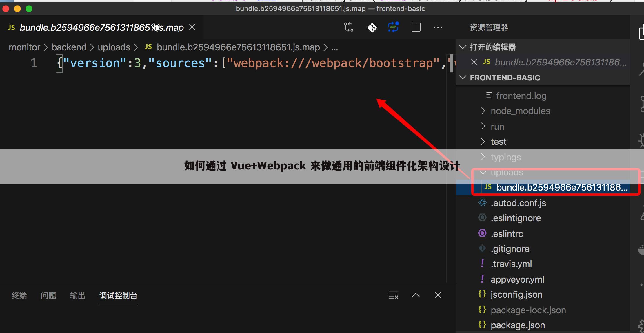Close bundle file in open editors list
Screen dimensions: 644x333
pyautogui.click(x=474, y=62)
